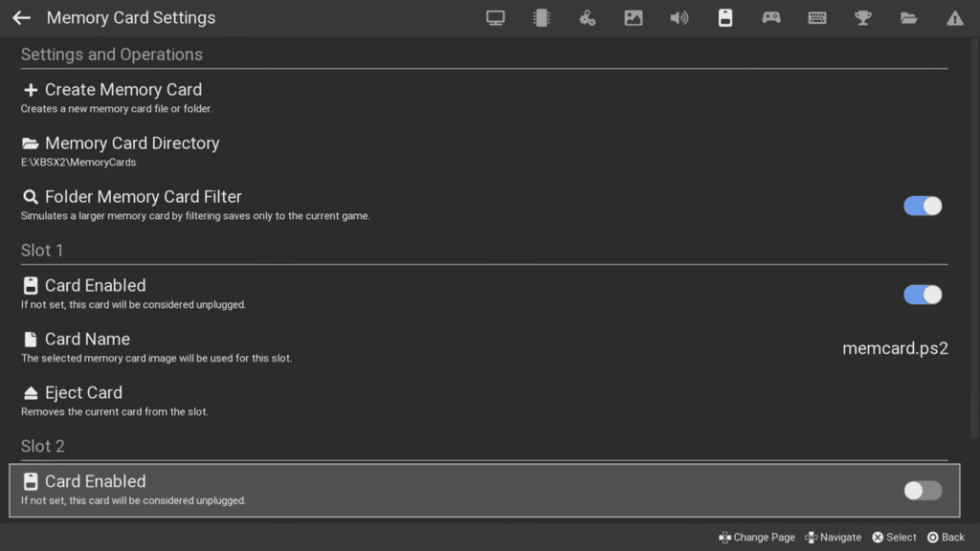Open display settings via monitor icon
The width and height of the screenshot is (980, 551).
tap(495, 17)
